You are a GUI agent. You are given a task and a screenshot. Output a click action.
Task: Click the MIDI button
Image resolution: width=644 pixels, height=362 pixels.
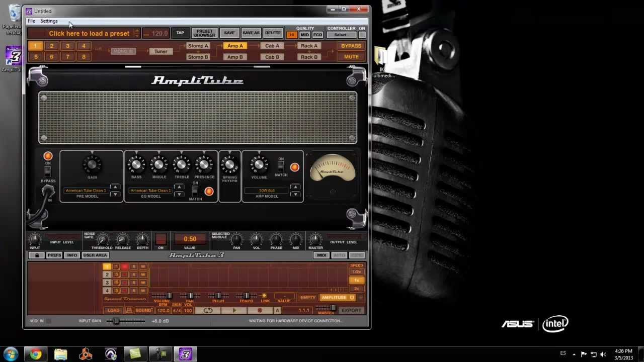click(x=321, y=255)
